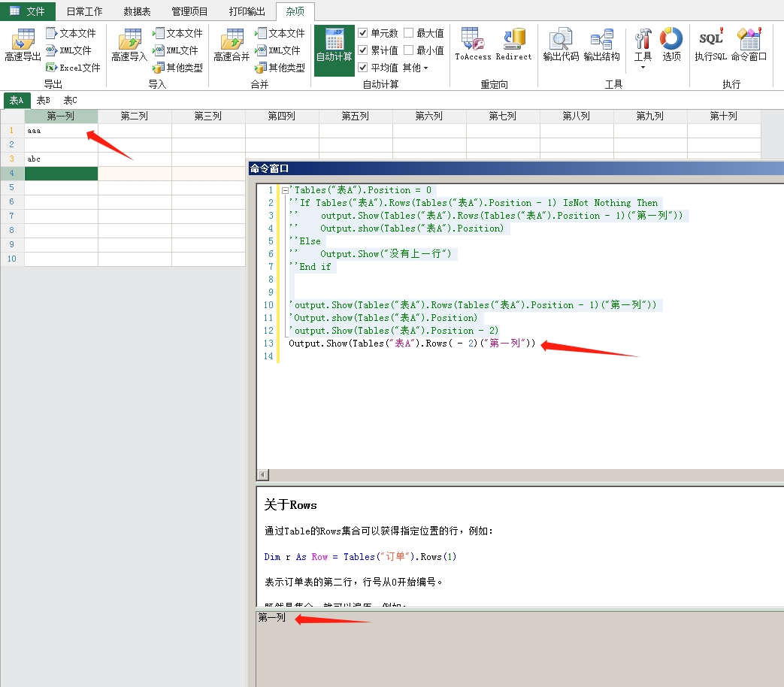Switch to the 打印输出 ribbon tab
This screenshot has height=687, width=784.
click(247, 11)
